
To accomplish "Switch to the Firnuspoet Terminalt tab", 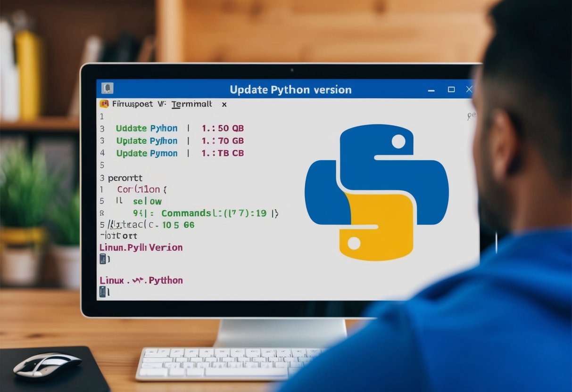I will point(156,103).
